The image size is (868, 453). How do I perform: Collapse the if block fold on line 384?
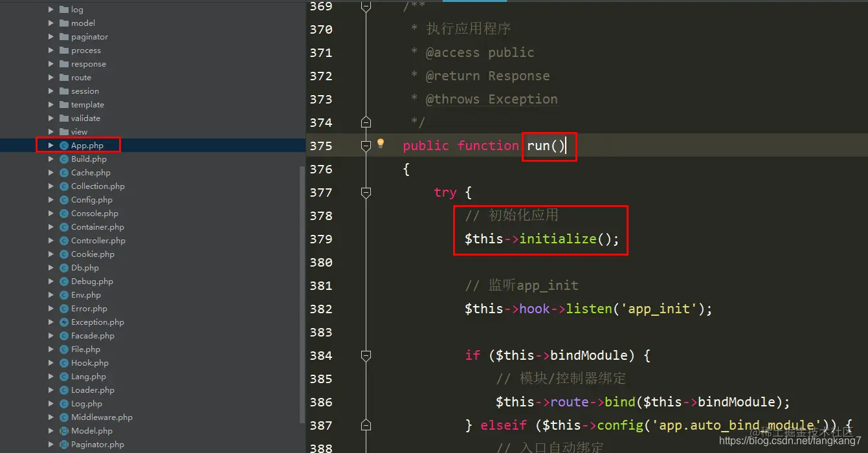tap(366, 355)
